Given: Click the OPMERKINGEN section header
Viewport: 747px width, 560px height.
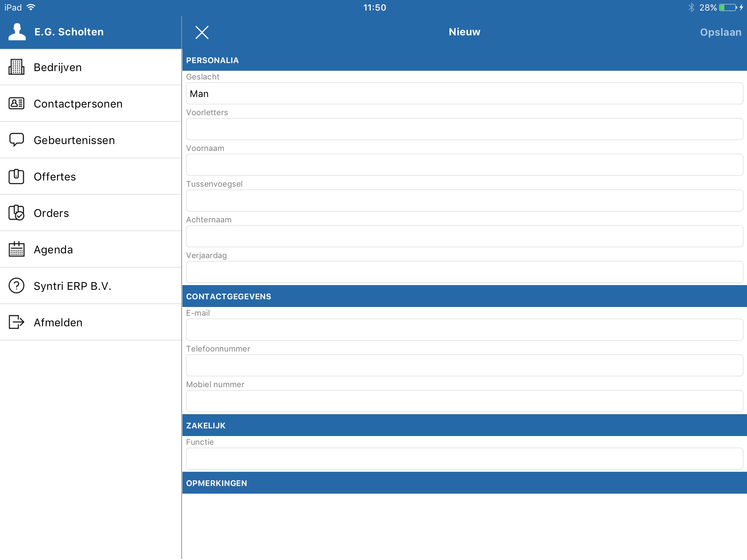Looking at the screenshot, I should click(464, 483).
